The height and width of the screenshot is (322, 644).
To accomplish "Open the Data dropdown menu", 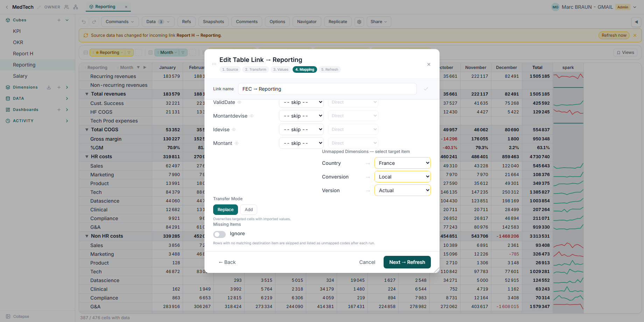I will tap(158, 22).
